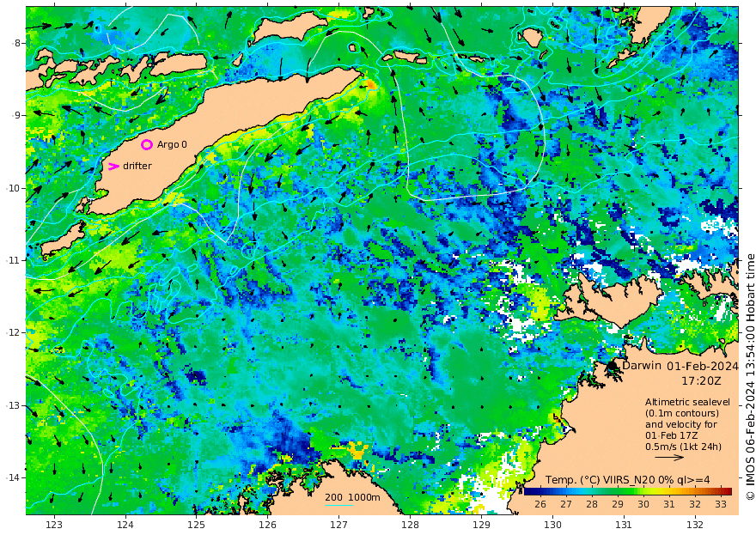This screenshot has width=756, height=541.
Task: Click the 'and velocity for' caption line
Action: point(680,424)
